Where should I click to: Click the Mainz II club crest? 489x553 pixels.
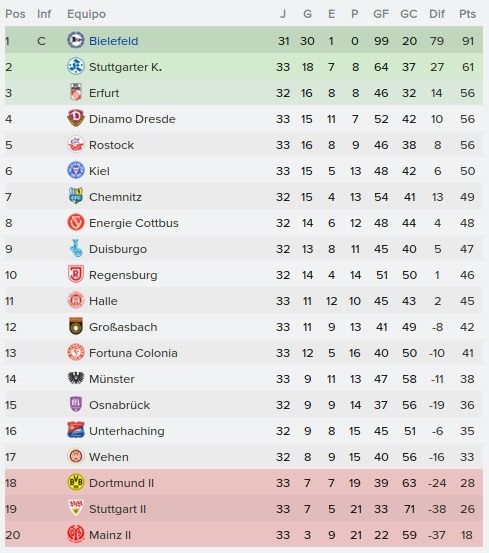coord(76,534)
